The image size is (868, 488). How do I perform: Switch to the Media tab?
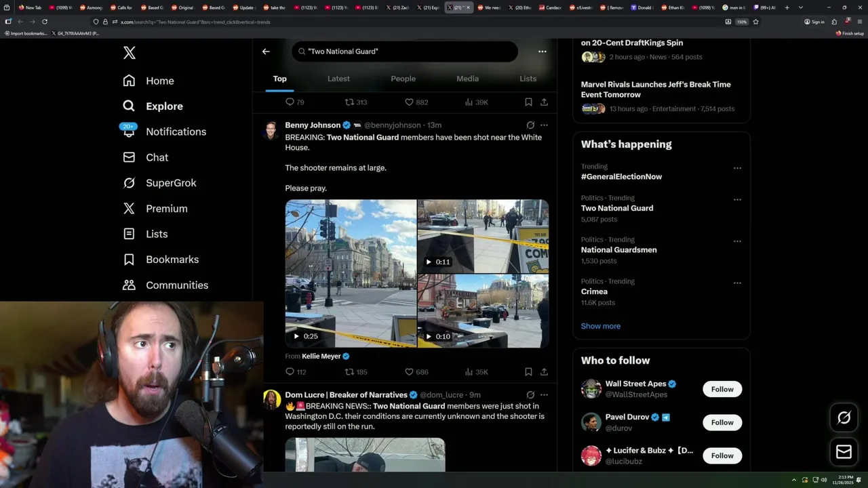pos(467,79)
